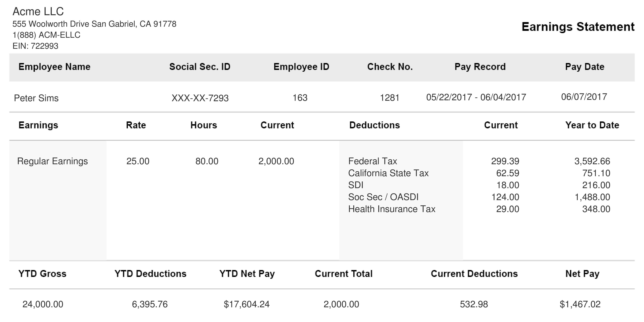Click the Federal Tax deduction entry

pyautogui.click(x=372, y=161)
